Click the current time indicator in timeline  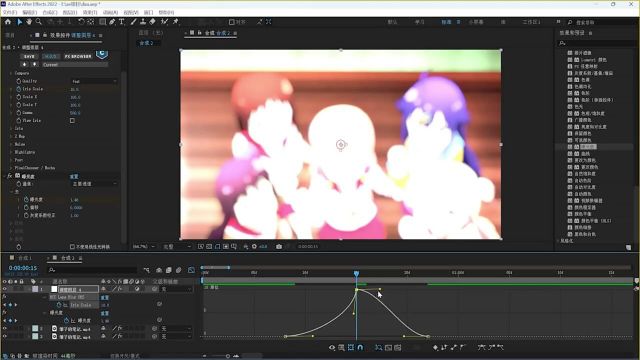tap(356, 273)
